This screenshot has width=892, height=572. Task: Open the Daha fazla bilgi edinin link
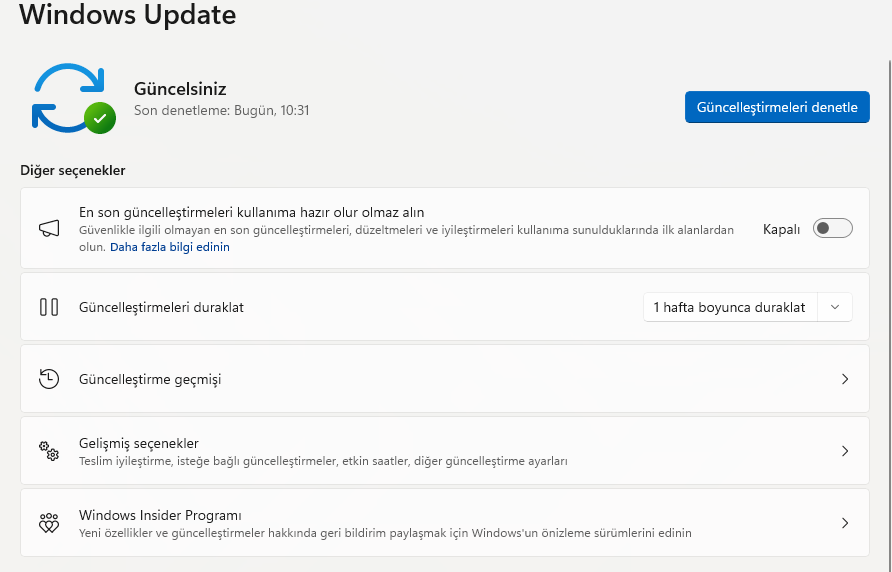coord(169,247)
